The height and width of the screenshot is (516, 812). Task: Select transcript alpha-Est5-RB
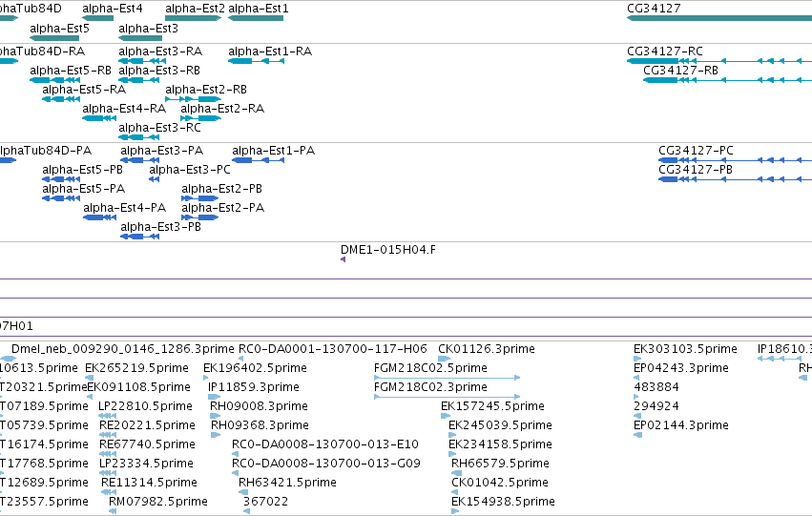(55, 80)
